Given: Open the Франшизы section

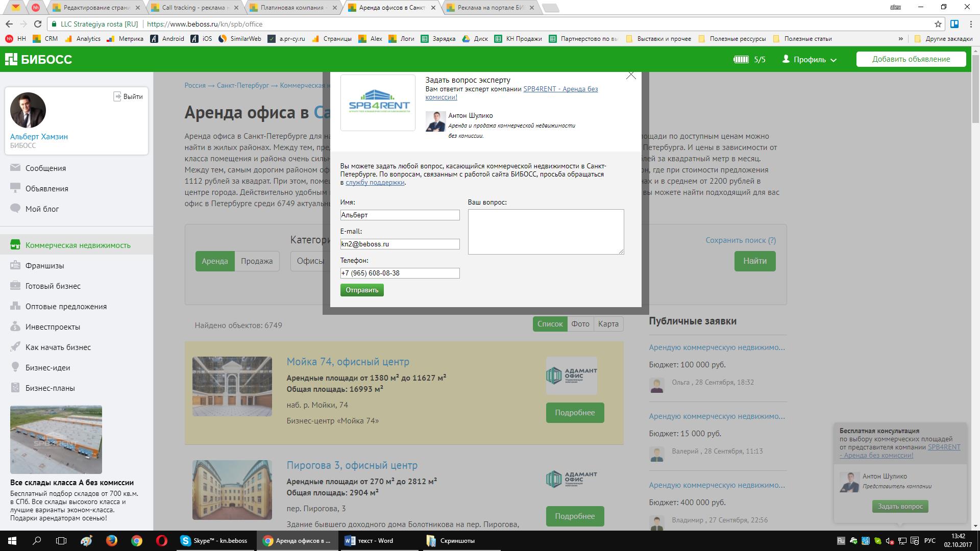Looking at the screenshot, I should pyautogui.click(x=44, y=266).
